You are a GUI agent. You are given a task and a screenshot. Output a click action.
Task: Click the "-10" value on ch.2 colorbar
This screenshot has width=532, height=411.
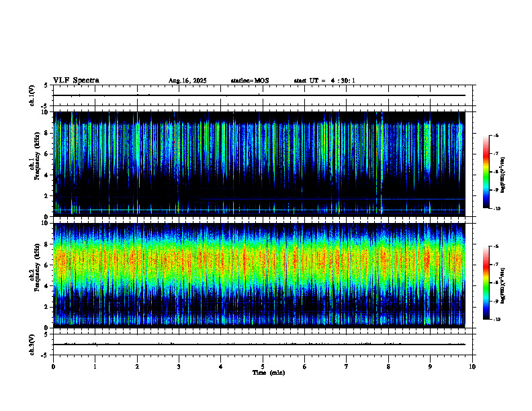point(496,320)
